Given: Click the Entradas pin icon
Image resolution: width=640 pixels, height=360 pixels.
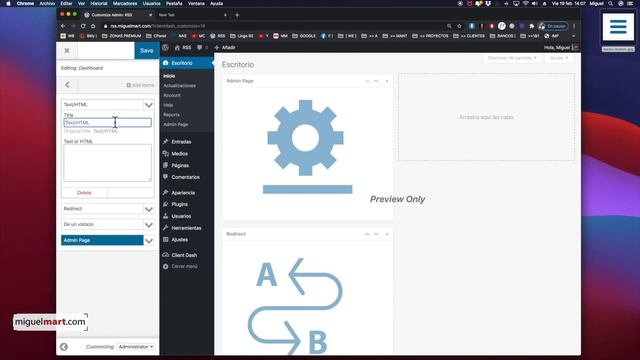Looking at the screenshot, I should [x=165, y=142].
